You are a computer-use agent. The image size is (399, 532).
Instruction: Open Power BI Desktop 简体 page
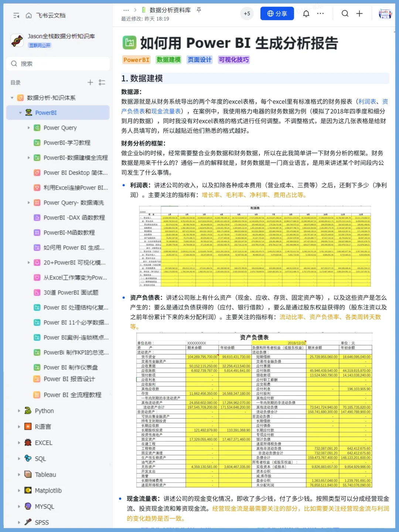tap(75, 173)
